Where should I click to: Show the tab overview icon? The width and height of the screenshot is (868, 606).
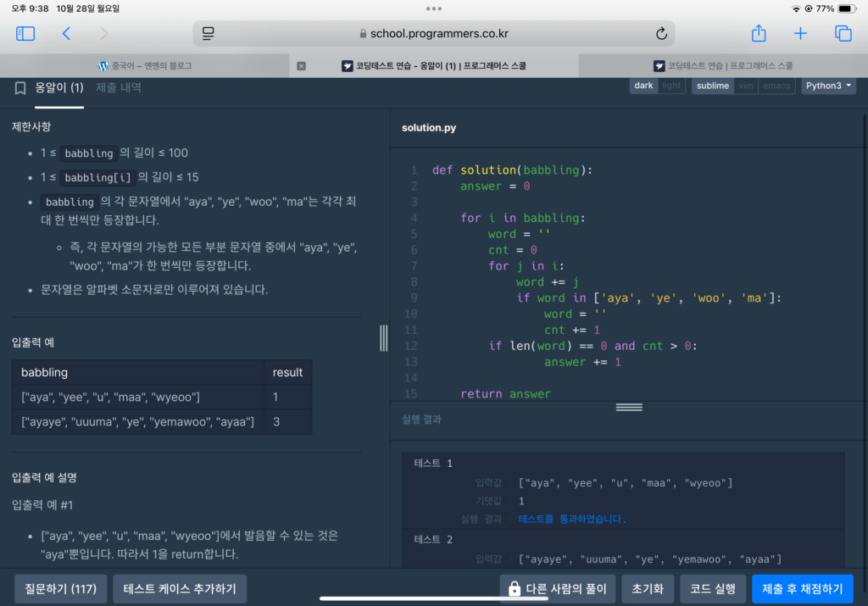pyautogui.click(x=843, y=34)
